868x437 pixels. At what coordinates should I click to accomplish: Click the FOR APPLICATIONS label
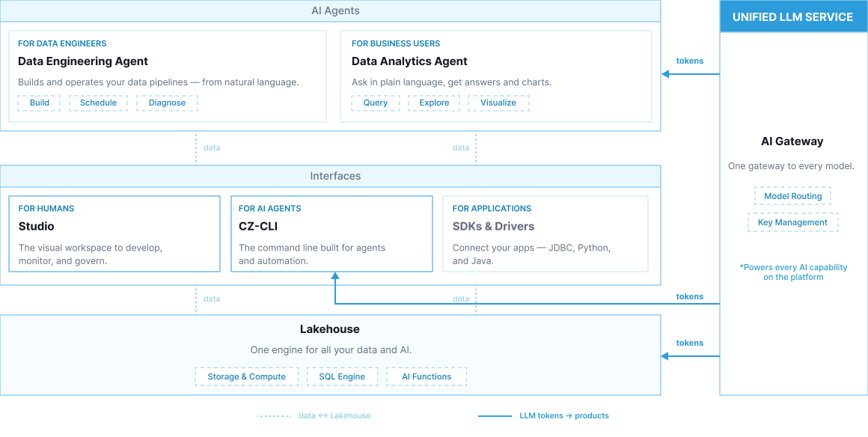pos(492,209)
